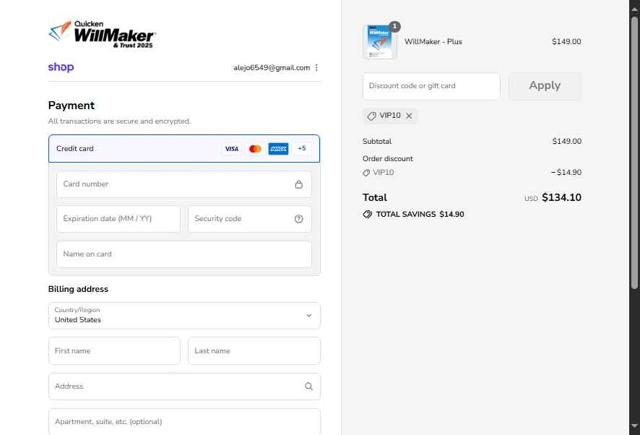The image size is (640, 435).
Task: Click the WillMaker - Plus item name
Action: 433,42
